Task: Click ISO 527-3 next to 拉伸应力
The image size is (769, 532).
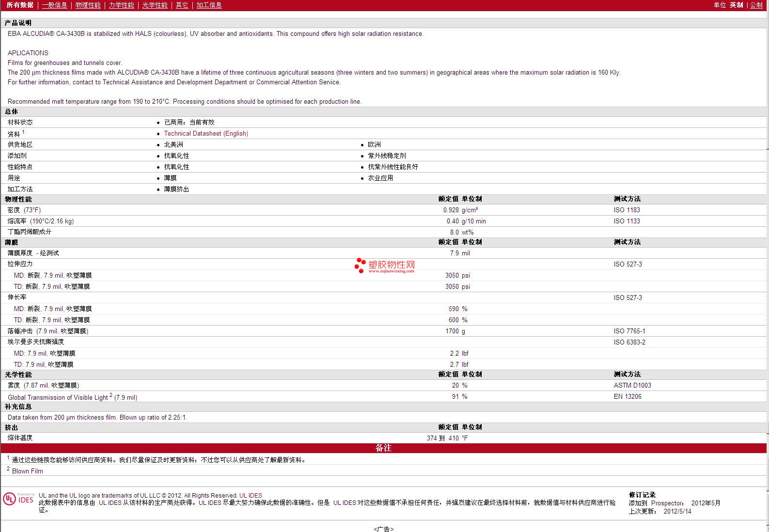Action: 628,264
